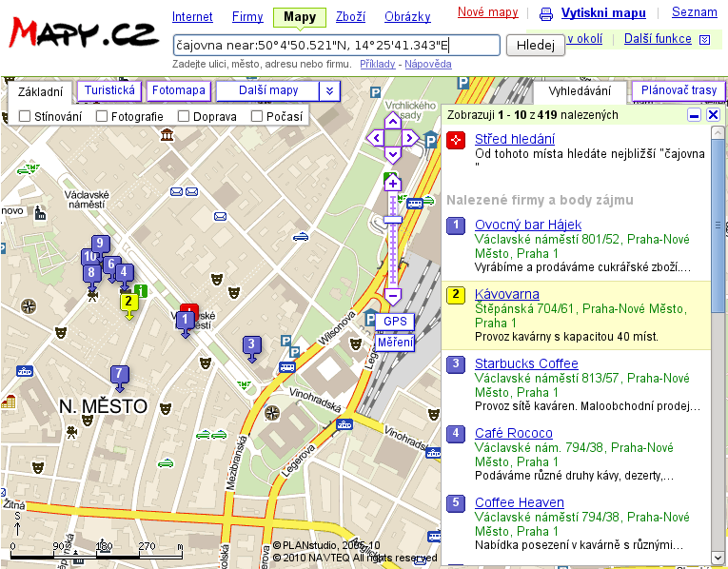
Task: Click the Vytiskni mapu link
Action: (603, 13)
